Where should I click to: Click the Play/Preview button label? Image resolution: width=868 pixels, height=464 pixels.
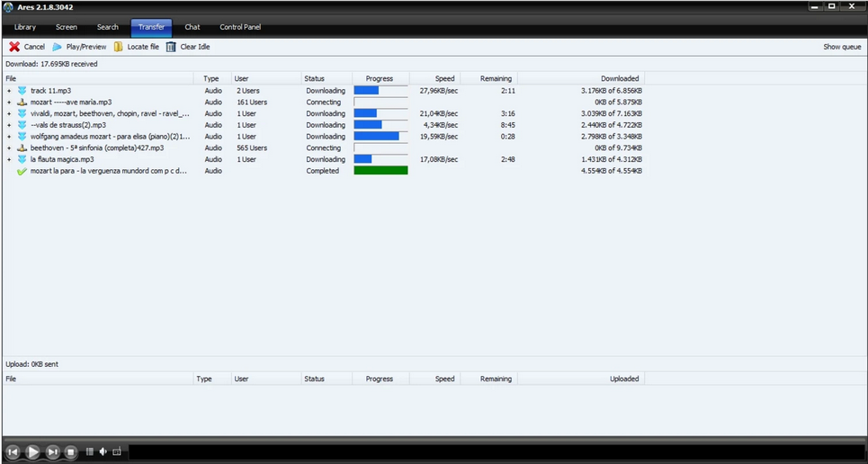(x=86, y=47)
